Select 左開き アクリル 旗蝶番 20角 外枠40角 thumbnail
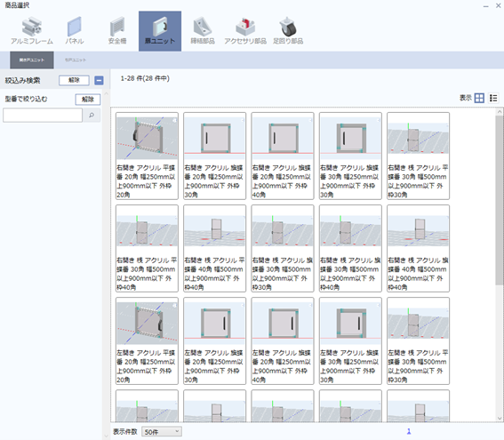Viewport: 504px width, 440px height. [283, 324]
